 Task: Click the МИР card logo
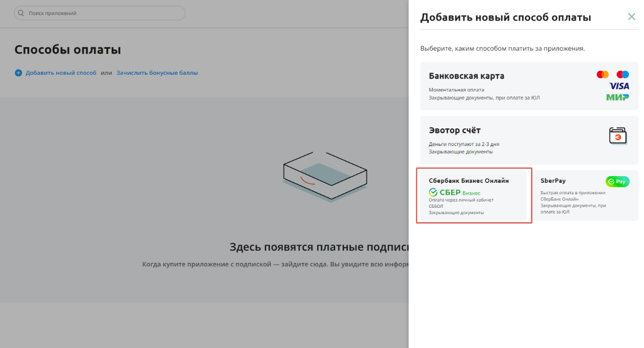point(617,97)
